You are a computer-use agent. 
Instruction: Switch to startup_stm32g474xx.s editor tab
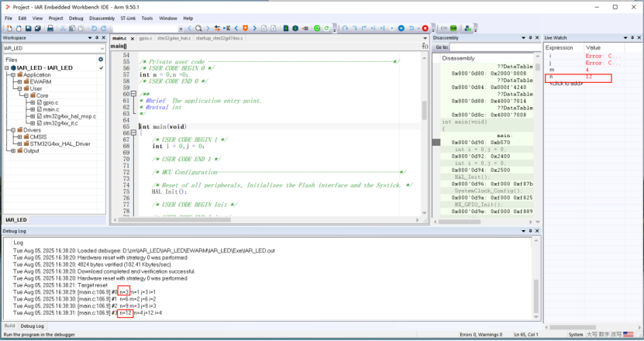[x=219, y=38]
